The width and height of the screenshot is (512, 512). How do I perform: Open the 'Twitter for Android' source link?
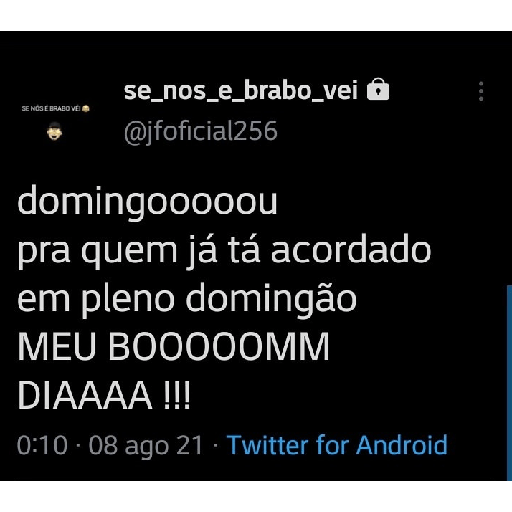tap(337, 445)
